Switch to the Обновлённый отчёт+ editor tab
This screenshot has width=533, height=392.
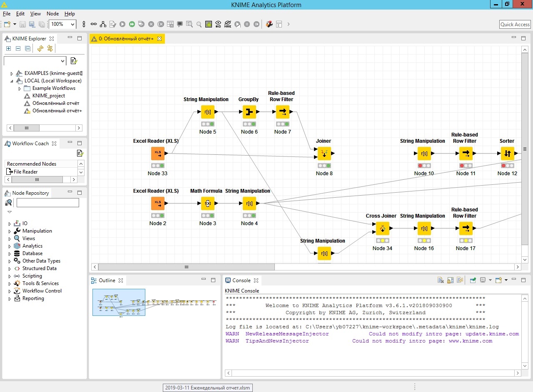tap(126, 39)
